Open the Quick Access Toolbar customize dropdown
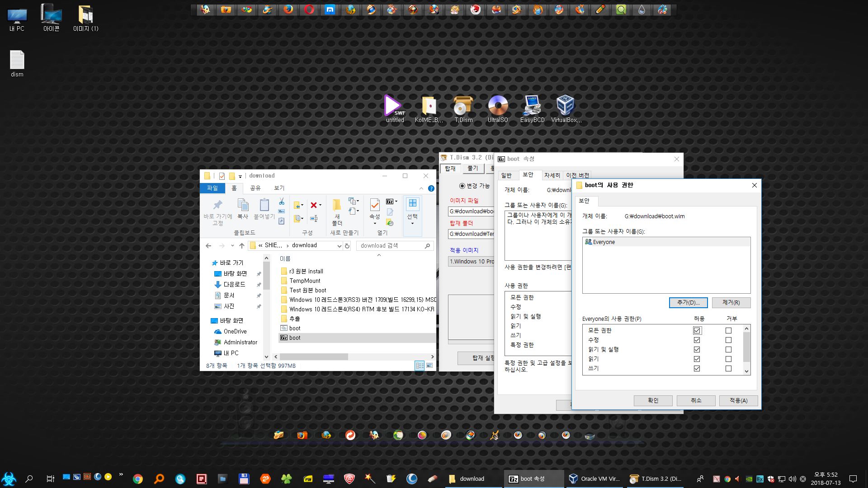The height and width of the screenshot is (488, 868). point(240,176)
